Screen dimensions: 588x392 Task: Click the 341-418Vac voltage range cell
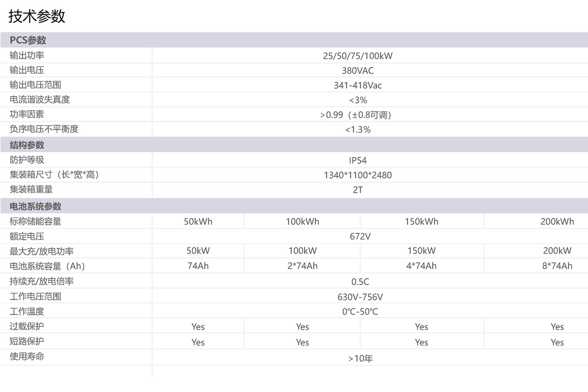click(x=358, y=85)
